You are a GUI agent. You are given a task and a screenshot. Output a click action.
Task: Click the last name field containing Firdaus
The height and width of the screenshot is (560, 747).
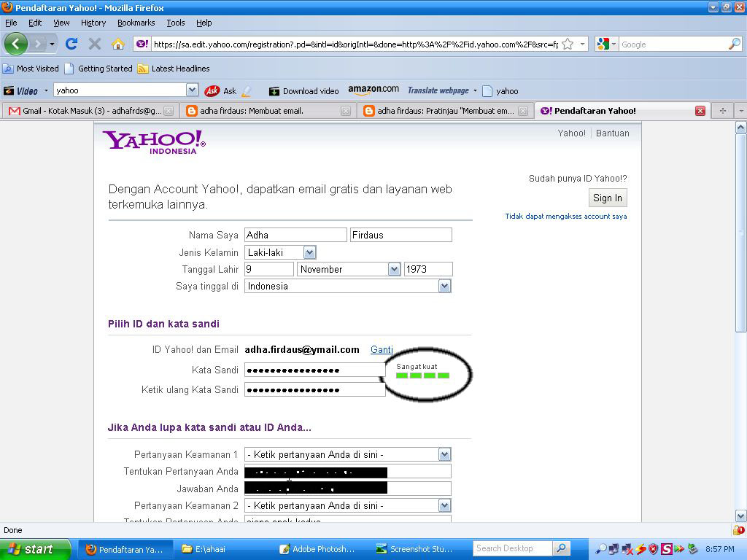tap(401, 235)
